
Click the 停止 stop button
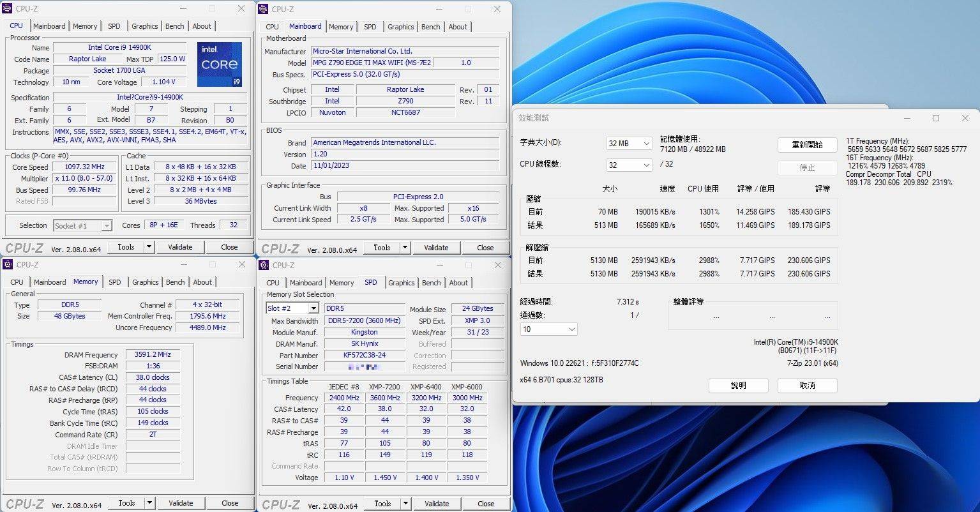(807, 168)
